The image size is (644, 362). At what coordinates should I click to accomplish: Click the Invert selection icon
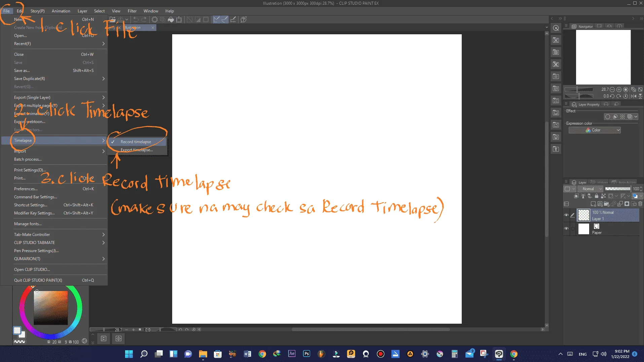tap(198, 19)
